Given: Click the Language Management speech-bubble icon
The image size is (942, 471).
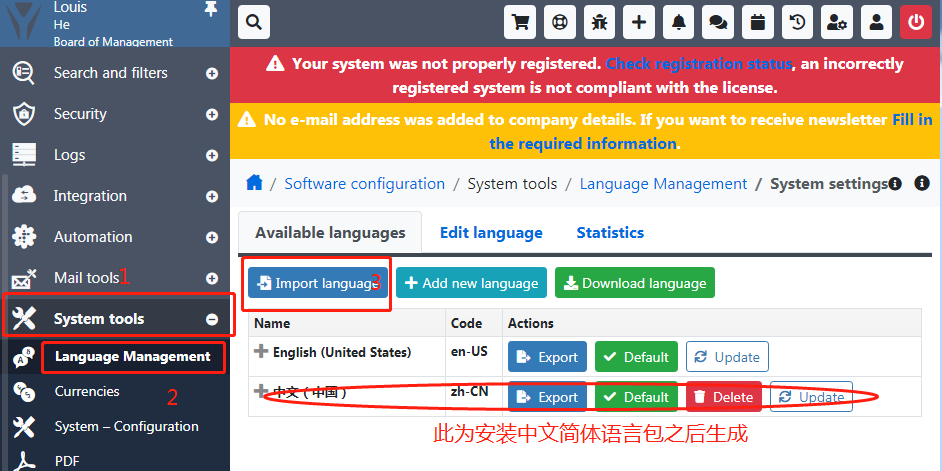Looking at the screenshot, I should coord(23,357).
